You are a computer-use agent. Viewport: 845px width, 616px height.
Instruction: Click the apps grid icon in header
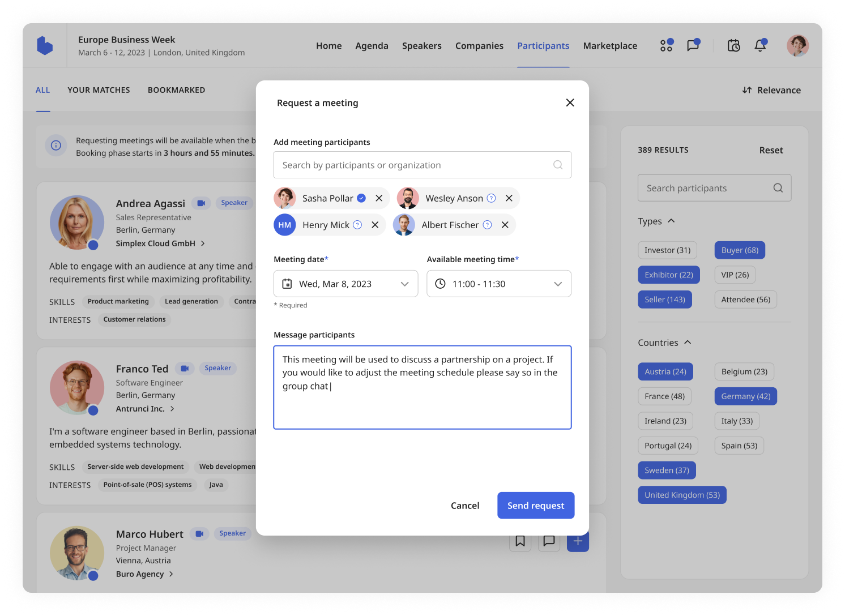(667, 46)
